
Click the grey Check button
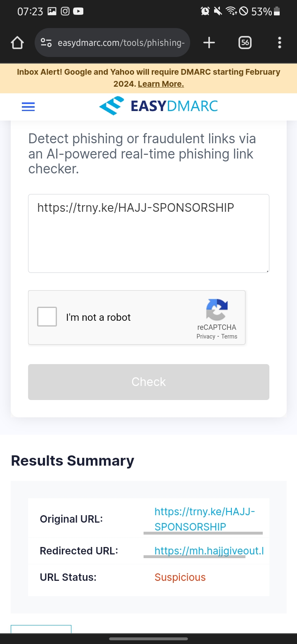[x=148, y=382]
